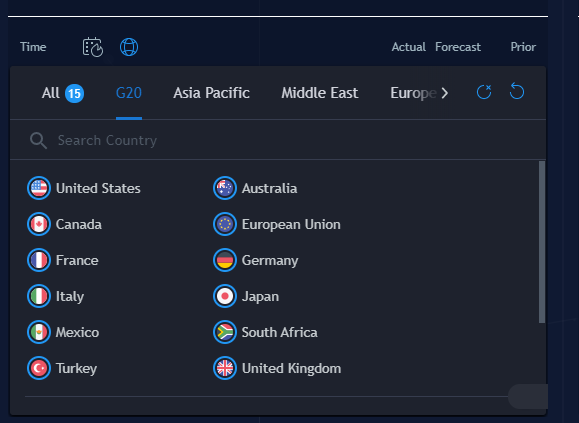Deselect the Japan country option

tap(246, 296)
